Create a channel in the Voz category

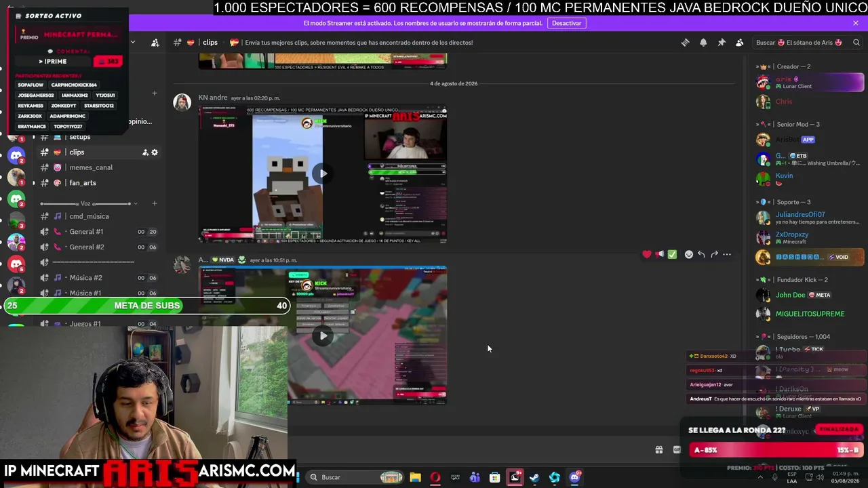tap(155, 203)
